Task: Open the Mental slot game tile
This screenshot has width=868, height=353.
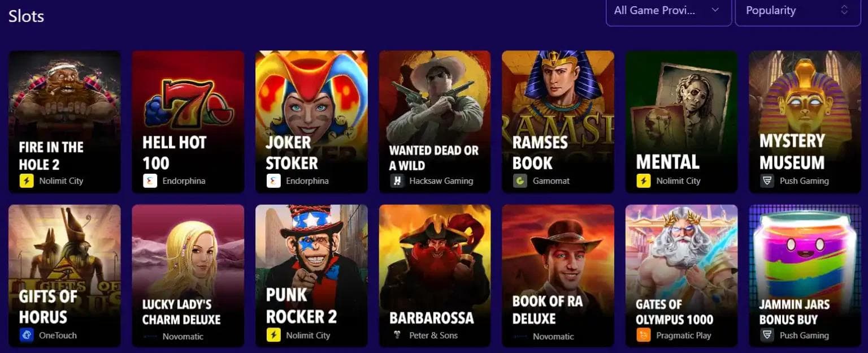Action: click(682, 122)
